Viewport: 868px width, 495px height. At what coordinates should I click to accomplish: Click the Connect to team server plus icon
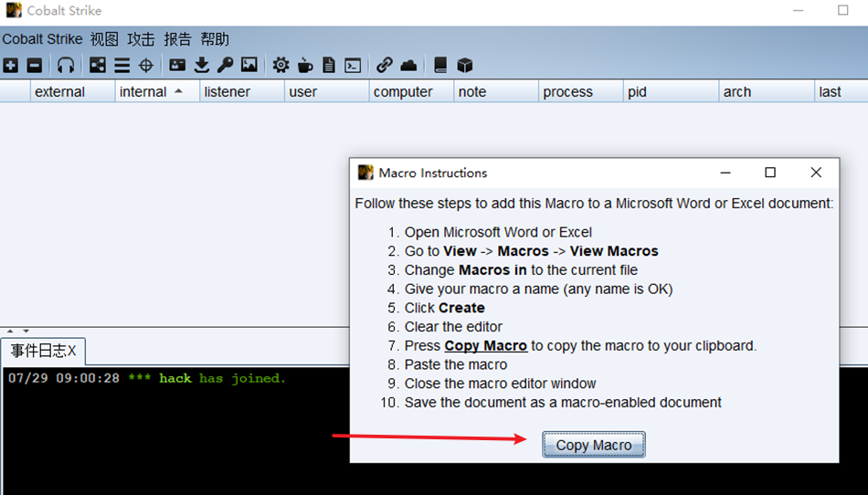[11, 65]
